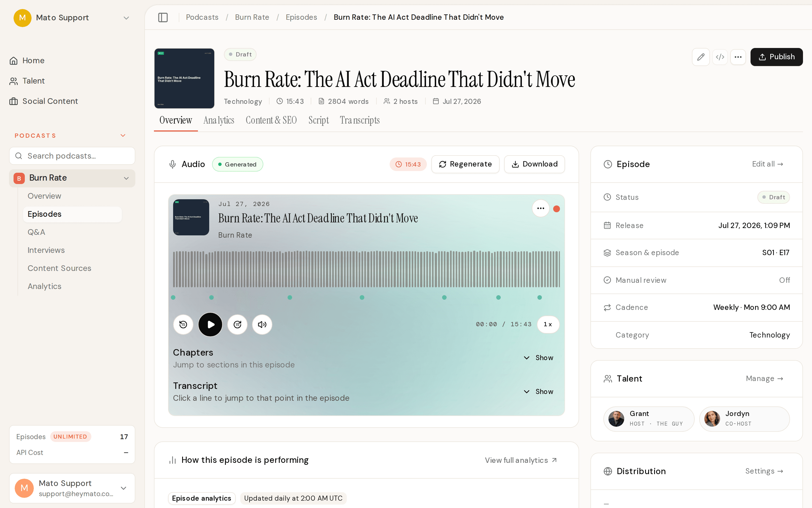This screenshot has width=812, height=508.
Task: Click Manage in the Talent panel
Action: (x=765, y=379)
